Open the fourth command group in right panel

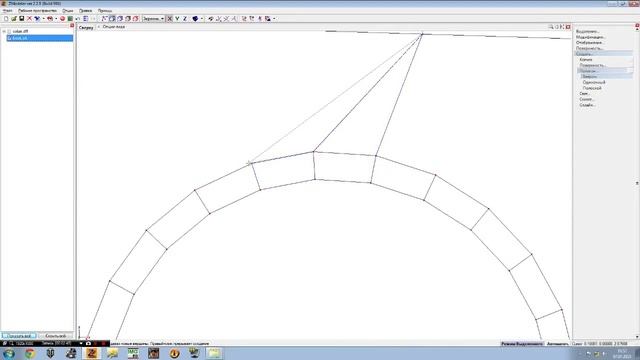[x=589, y=48]
